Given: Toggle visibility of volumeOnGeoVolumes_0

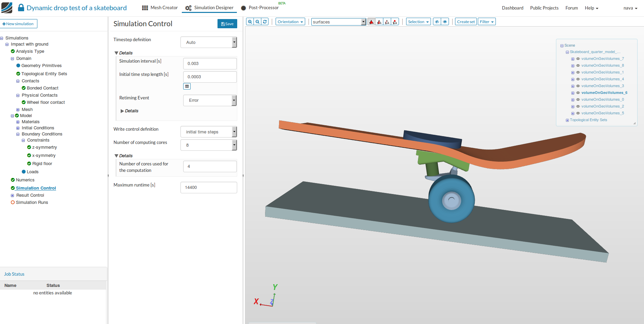Looking at the screenshot, I should click(x=578, y=100).
